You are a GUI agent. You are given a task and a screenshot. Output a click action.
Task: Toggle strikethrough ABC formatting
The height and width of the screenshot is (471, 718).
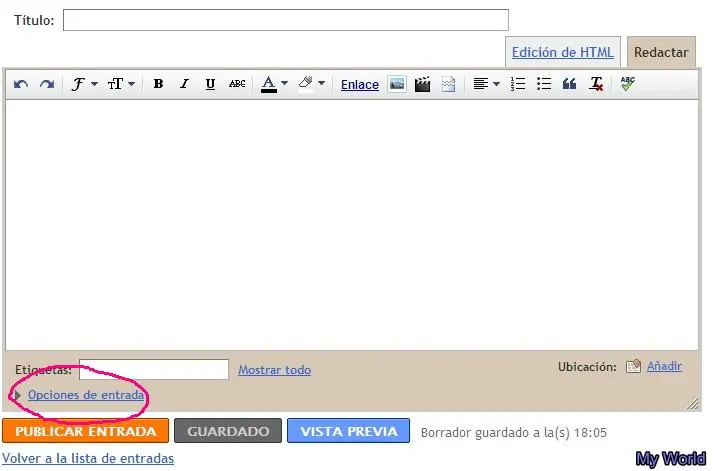(237, 84)
